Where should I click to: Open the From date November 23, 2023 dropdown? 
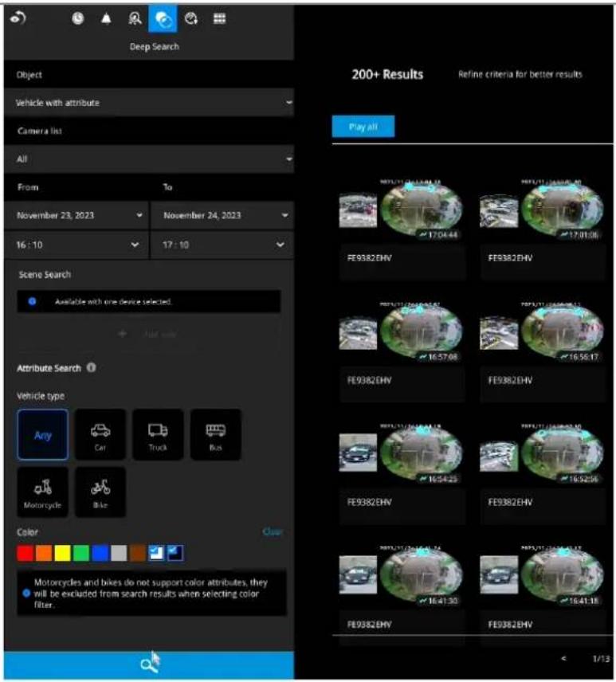(77, 215)
